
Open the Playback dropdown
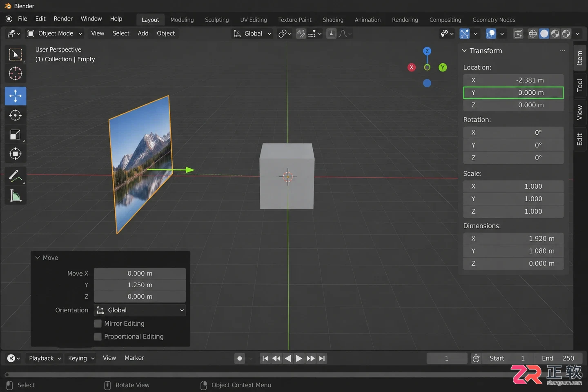(45, 358)
